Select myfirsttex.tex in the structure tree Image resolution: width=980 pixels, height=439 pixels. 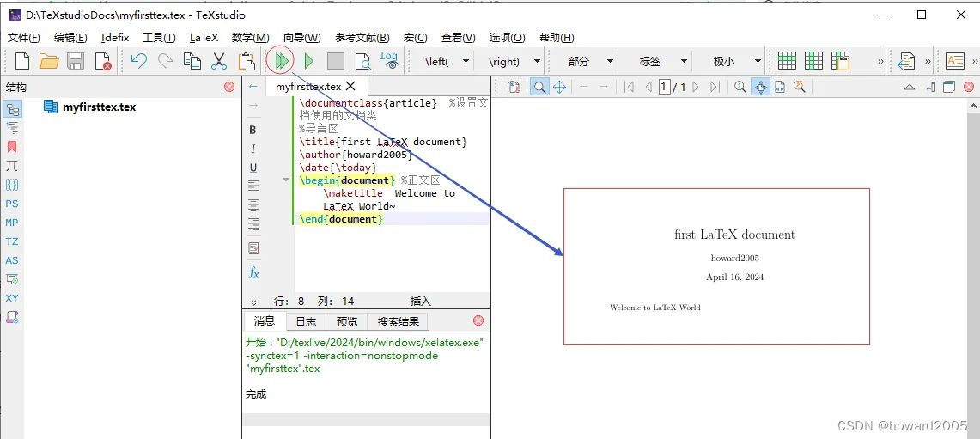tap(99, 107)
